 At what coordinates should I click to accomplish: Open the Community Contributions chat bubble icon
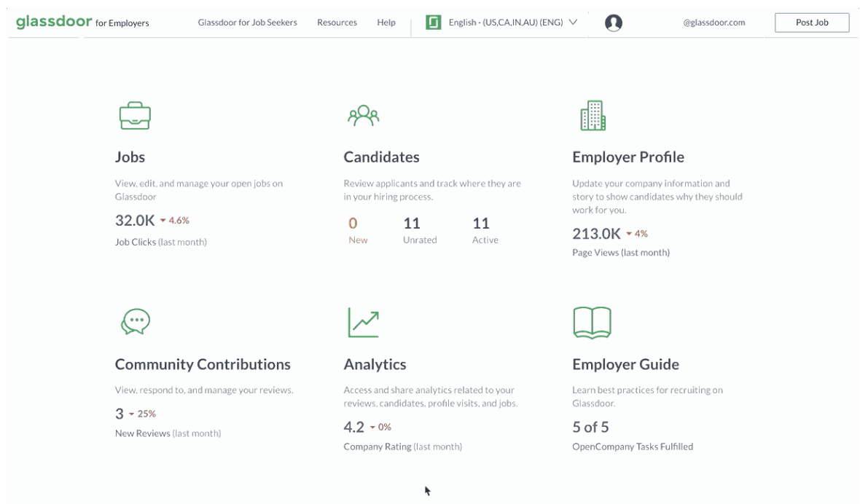point(136,322)
